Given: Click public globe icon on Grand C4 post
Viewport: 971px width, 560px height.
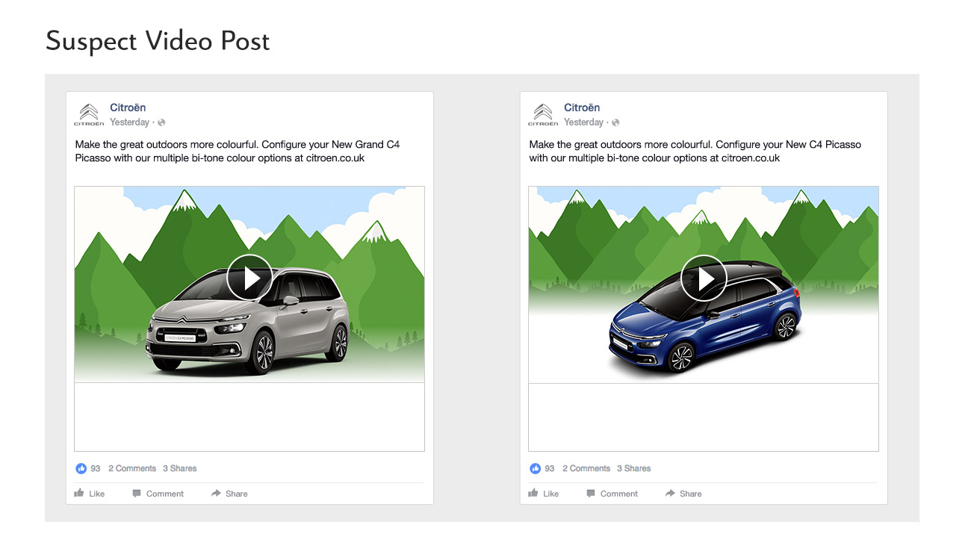Looking at the screenshot, I should point(161,122).
